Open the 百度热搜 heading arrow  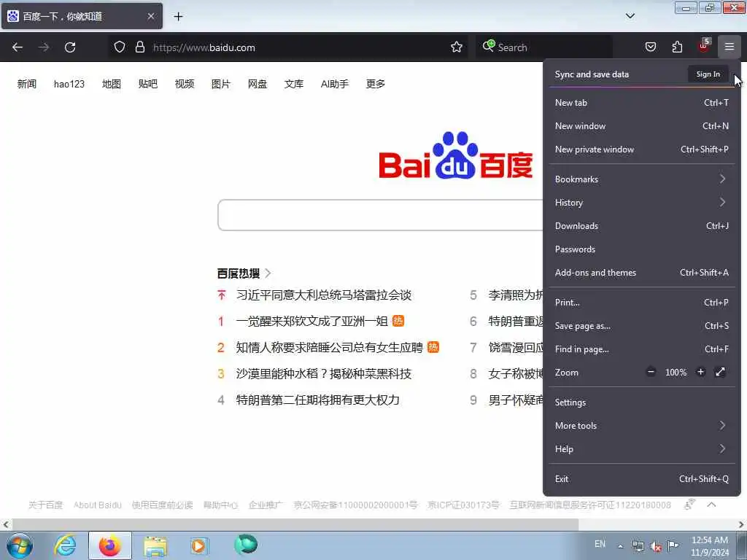268,273
